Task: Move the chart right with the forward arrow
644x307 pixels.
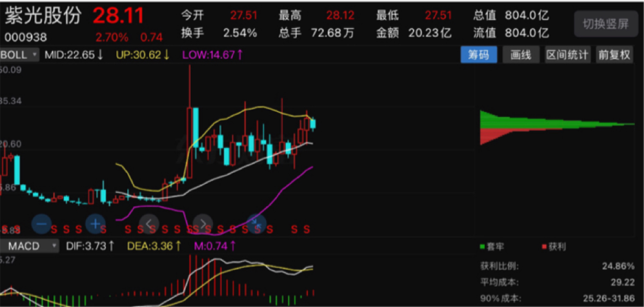Action: 203,223
